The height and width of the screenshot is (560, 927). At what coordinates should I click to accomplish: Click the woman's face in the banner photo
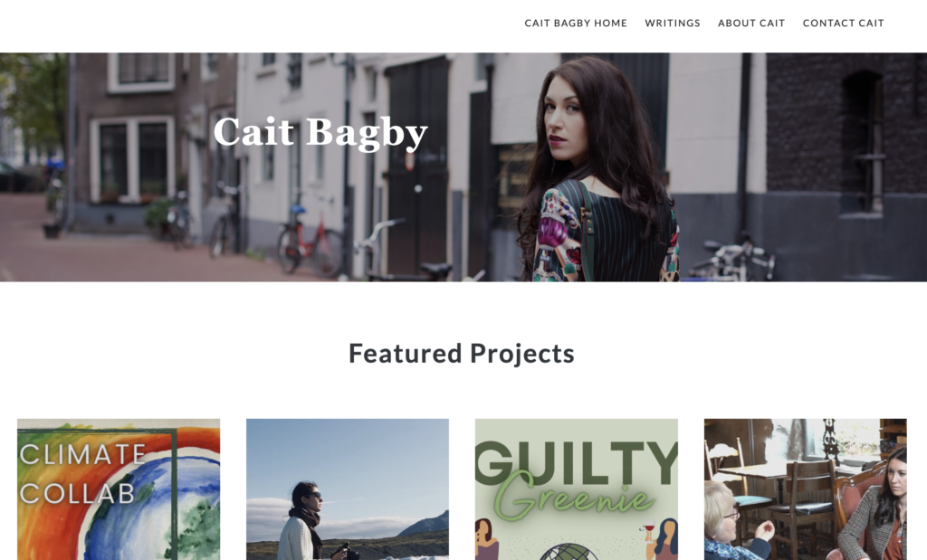point(565,115)
